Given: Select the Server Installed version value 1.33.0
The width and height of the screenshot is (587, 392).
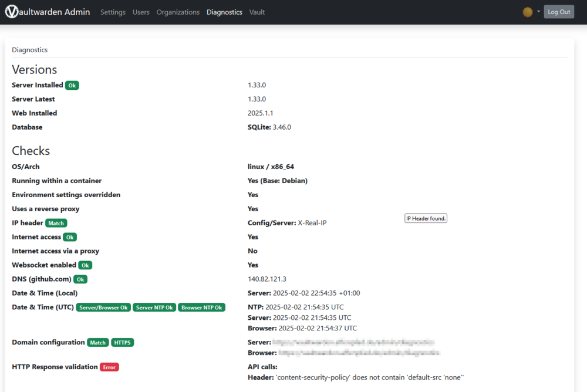Looking at the screenshot, I should [x=257, y=85].
